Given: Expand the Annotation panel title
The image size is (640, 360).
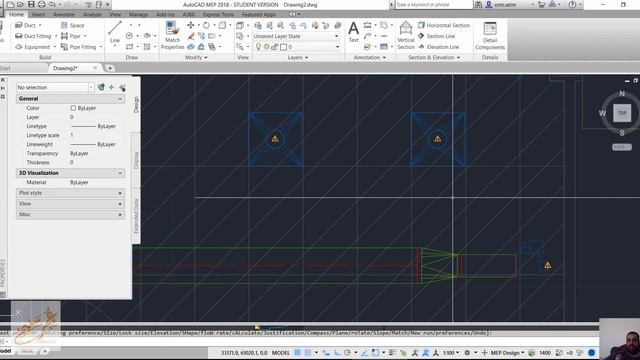Looking at the screenshot, I should pyautogui.click(x=369, y=58).
